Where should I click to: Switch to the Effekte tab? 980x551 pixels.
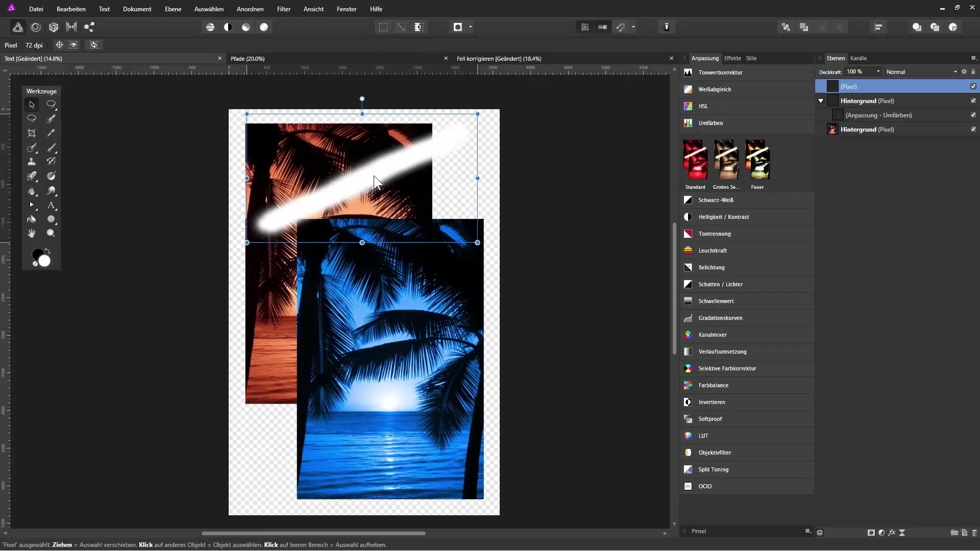pos(732,58)
